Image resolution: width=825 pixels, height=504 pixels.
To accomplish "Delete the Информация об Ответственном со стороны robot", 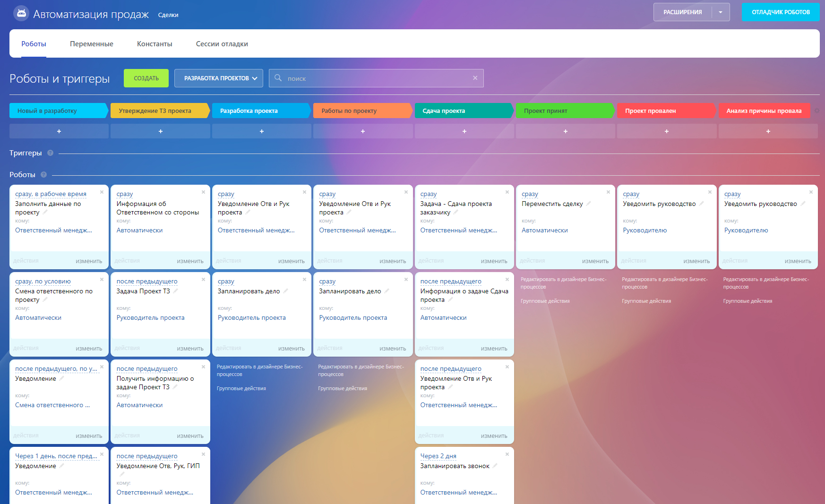I will 203,192.
